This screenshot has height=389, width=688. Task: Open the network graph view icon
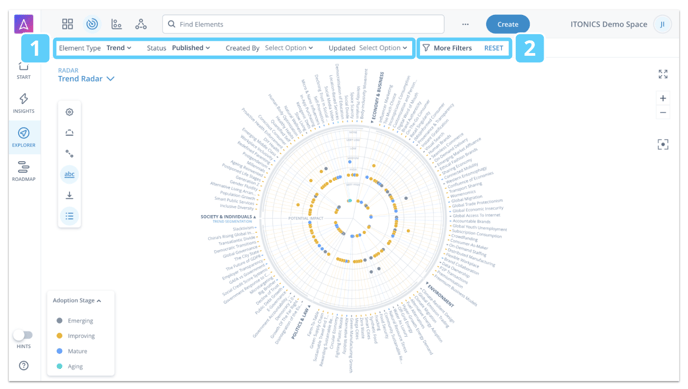pyautogui.click(x=141, y=24)
